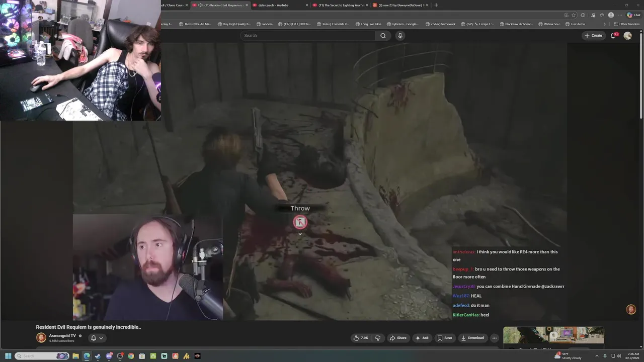
Task: Open Microsoft Store from the taskbar
Action: (142, 356)
